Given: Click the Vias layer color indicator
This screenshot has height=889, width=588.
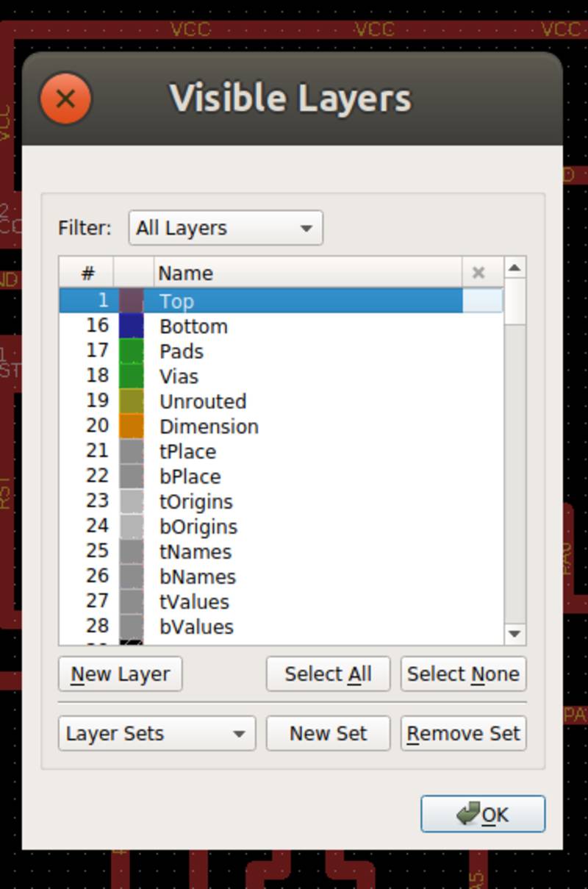Looking at the screenshot, I should click(x=132, y=376).
